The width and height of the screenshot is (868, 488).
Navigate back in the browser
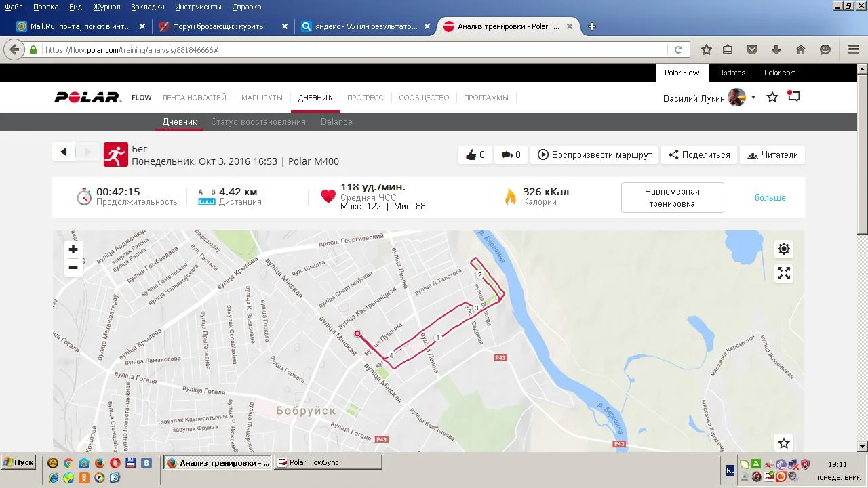14,49
